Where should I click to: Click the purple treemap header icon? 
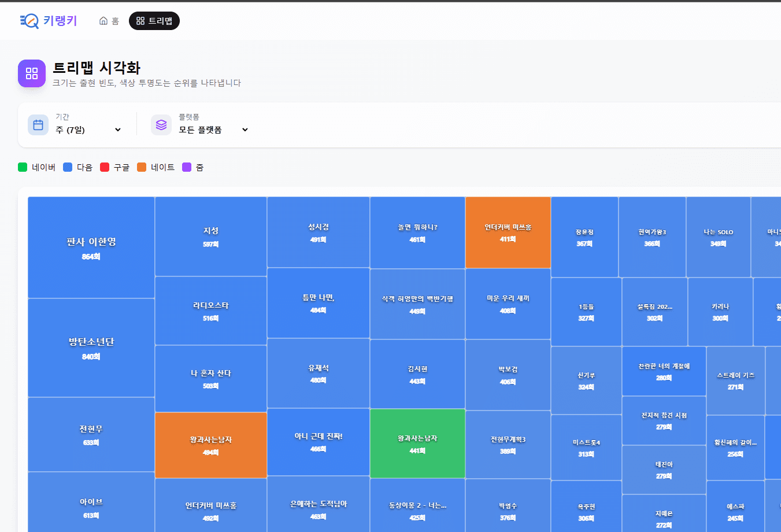click(x=32, y=73)
